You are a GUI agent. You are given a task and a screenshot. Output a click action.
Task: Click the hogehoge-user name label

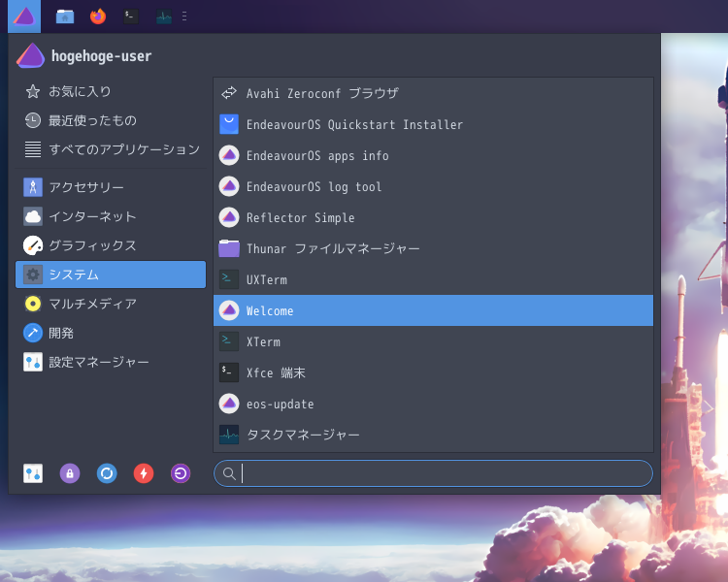(x=101, y=56)
